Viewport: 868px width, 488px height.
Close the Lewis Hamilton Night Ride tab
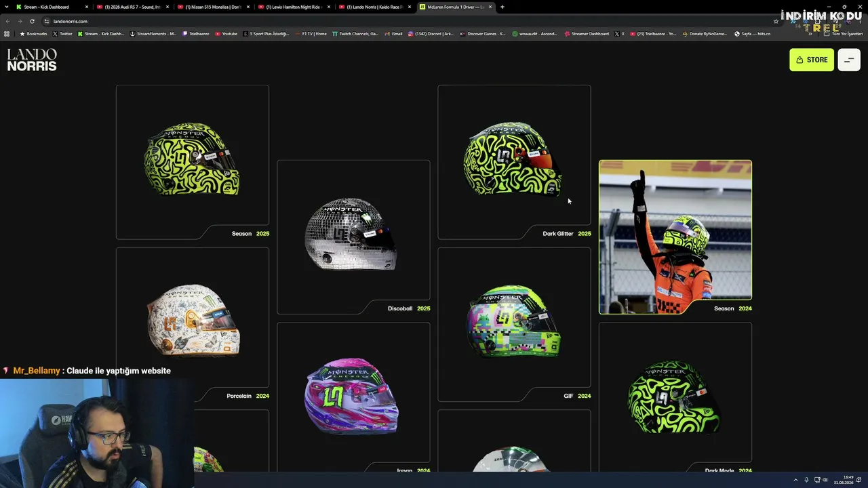(328, 7)
